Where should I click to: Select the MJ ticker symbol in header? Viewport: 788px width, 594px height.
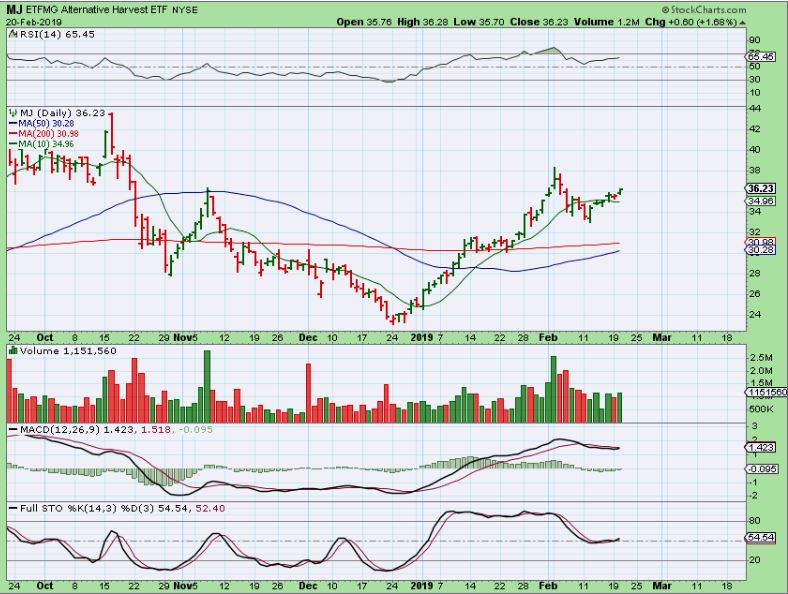pos(15,9)
